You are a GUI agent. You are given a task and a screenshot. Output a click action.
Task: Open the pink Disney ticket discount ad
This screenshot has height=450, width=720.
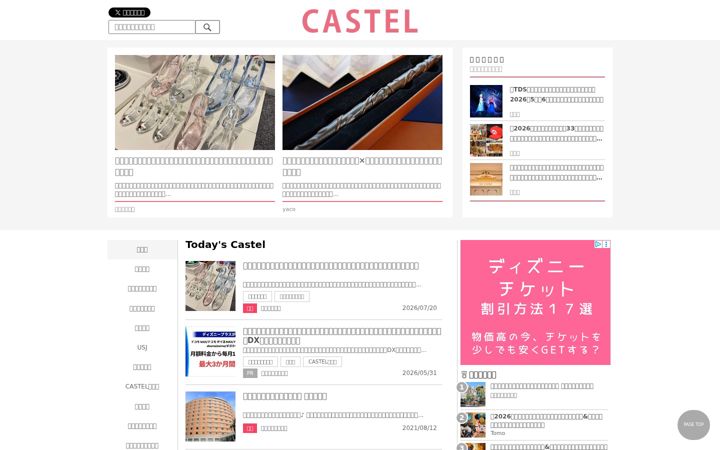(535, 303)
